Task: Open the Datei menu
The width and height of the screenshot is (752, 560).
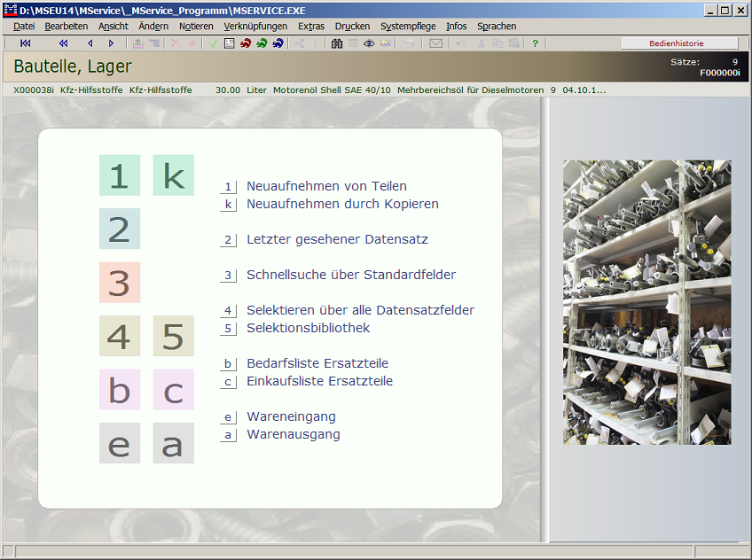Action: pyautogui.click(x=24, y=27)
